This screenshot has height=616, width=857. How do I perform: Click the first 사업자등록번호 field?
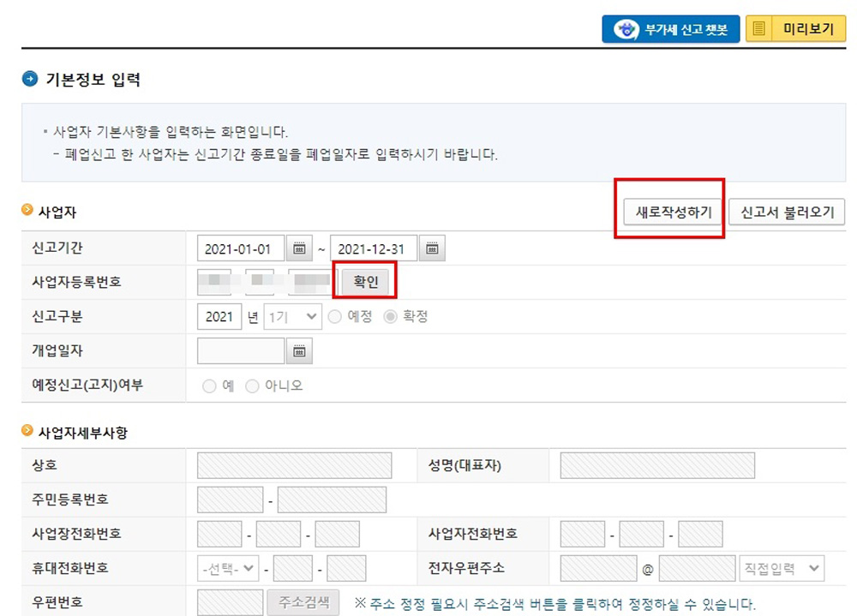pos(213,282)
